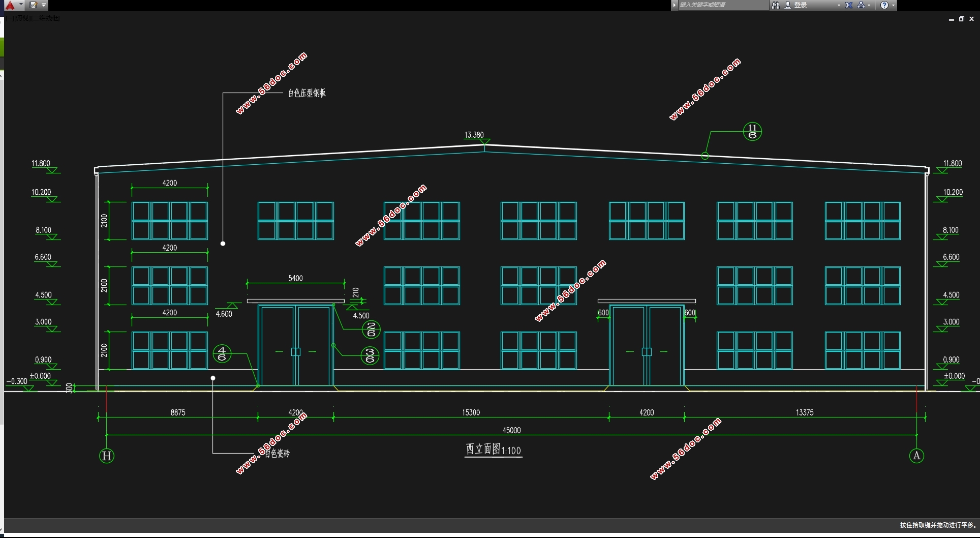Click the Stay Connected triangle icon
Viewport: 980px width, 538px height.
click(x=861, y=5)
